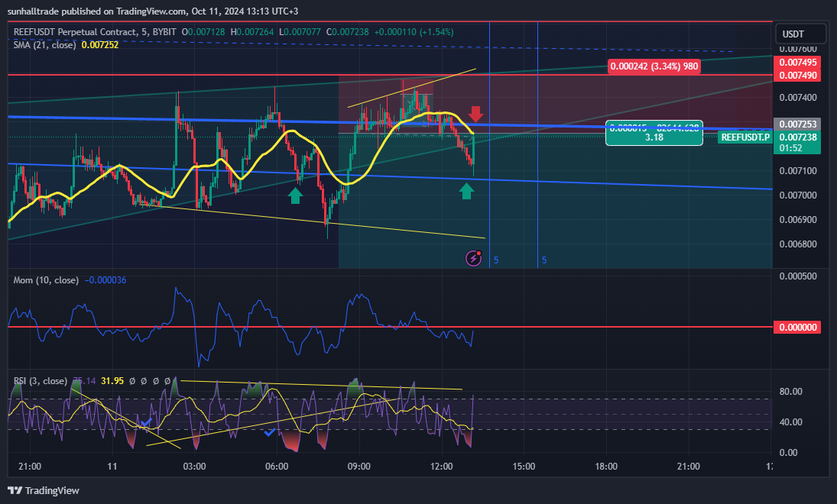This screenshot has height=504, width=837.
Task: Click low value L0.007077
Action: click(x=300, y=32)
